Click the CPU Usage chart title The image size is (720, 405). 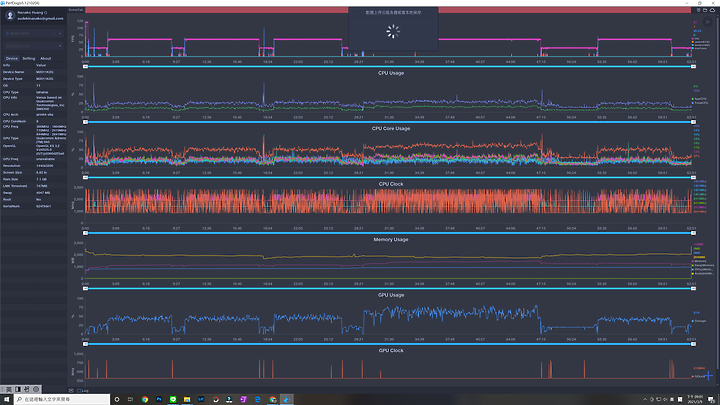point(391,73)
